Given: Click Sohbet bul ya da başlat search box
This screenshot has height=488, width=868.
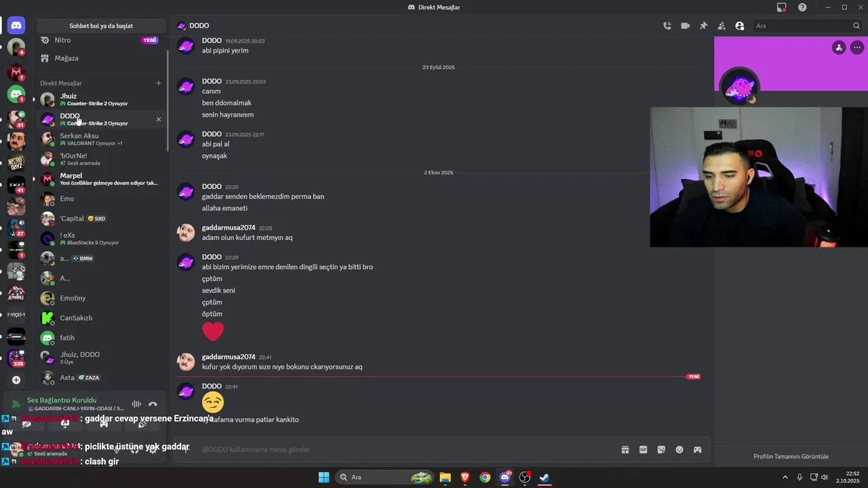Looking at the screenshot, I should tap(101, 26).
